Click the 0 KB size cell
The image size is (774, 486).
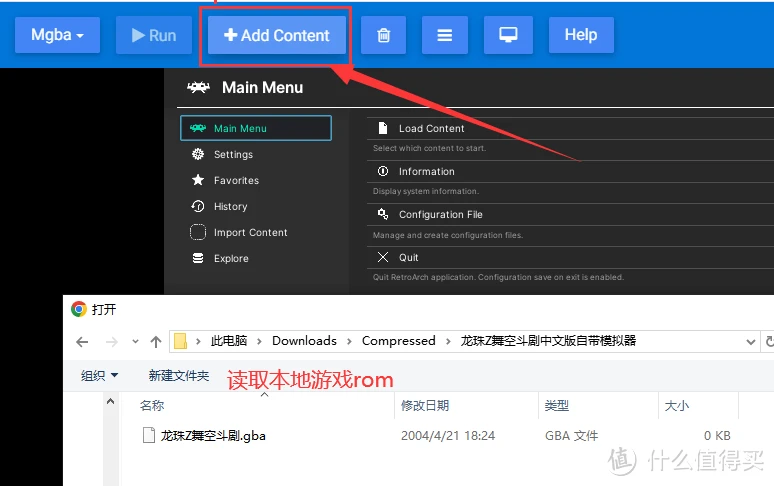(x=717, y=436)
